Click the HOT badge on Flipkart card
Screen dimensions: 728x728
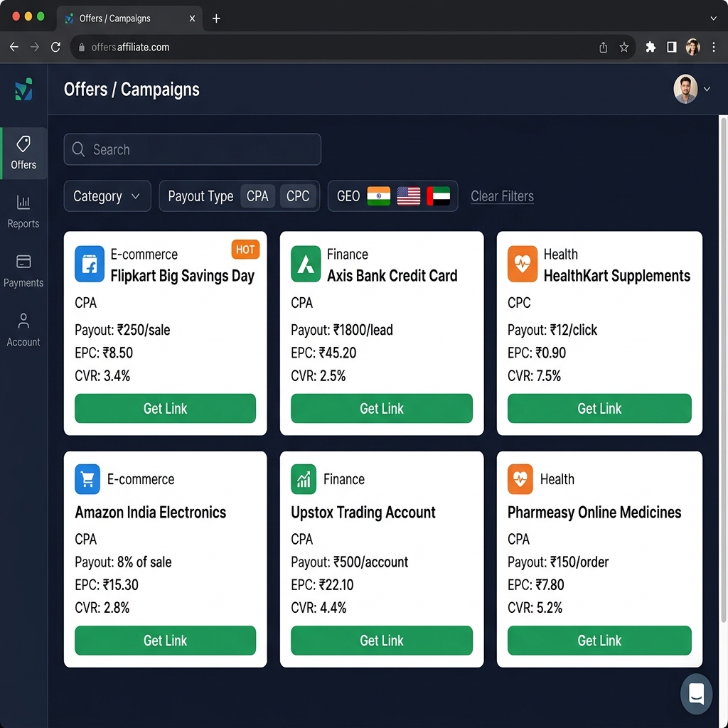245,250
